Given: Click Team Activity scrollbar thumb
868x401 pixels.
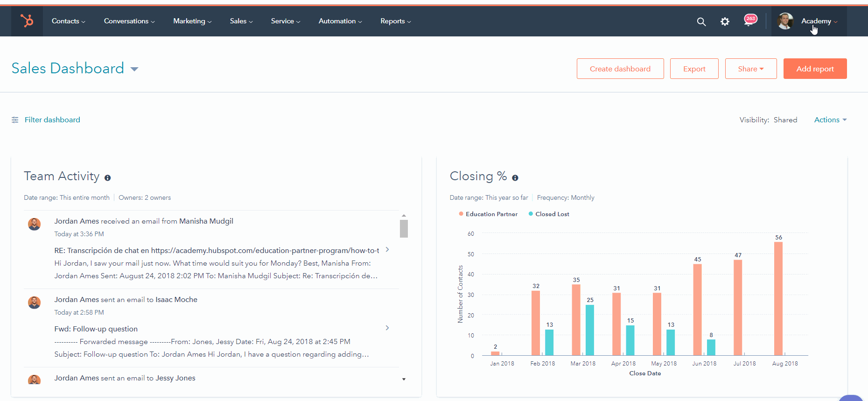Looking at the screenshot, I should click(404, 229).
